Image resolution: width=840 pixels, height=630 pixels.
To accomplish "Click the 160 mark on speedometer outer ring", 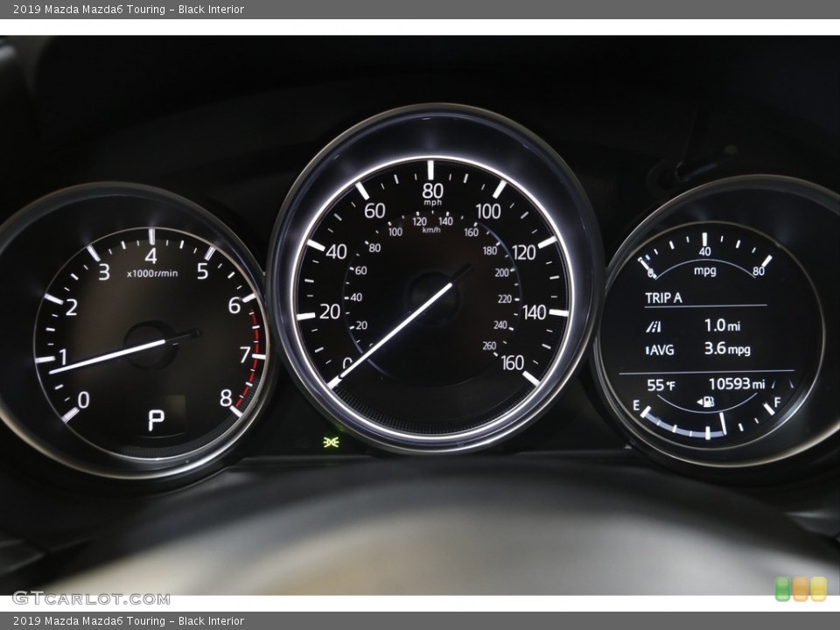I will [x=512, y=362].
